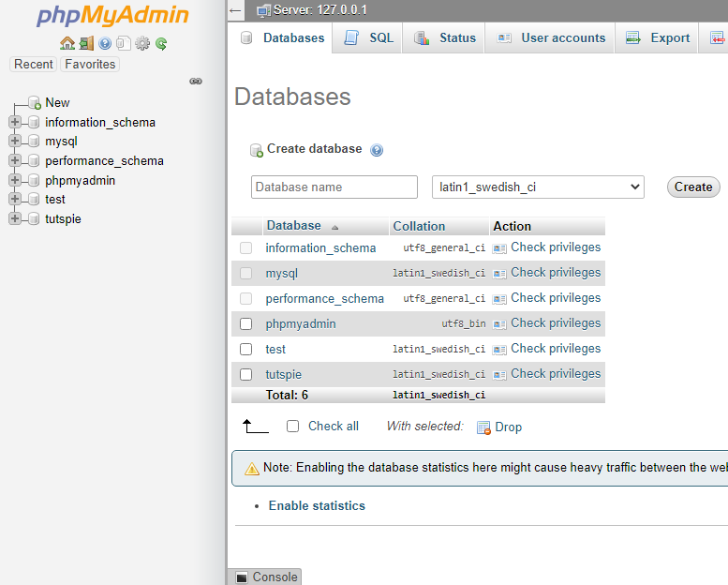Click privileges icon in phpmyadmin row
Viewport: 728px width, 585px height.
499,324
